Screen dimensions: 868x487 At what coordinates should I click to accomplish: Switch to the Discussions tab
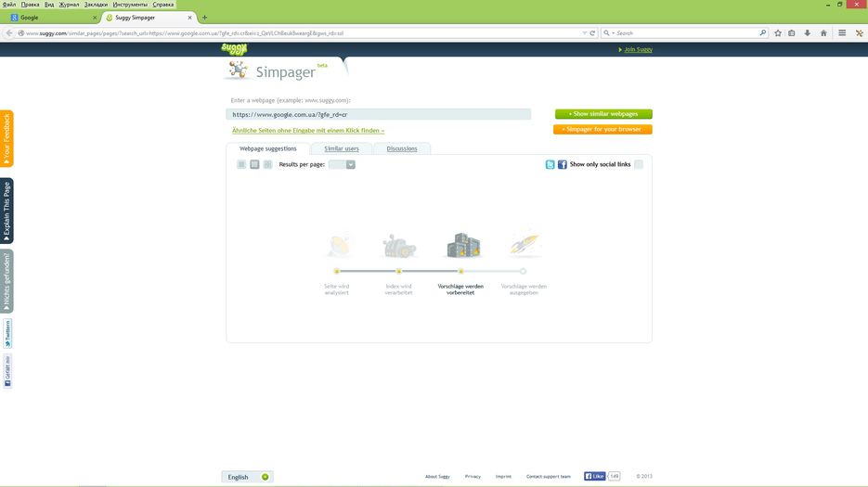point(402,148)
